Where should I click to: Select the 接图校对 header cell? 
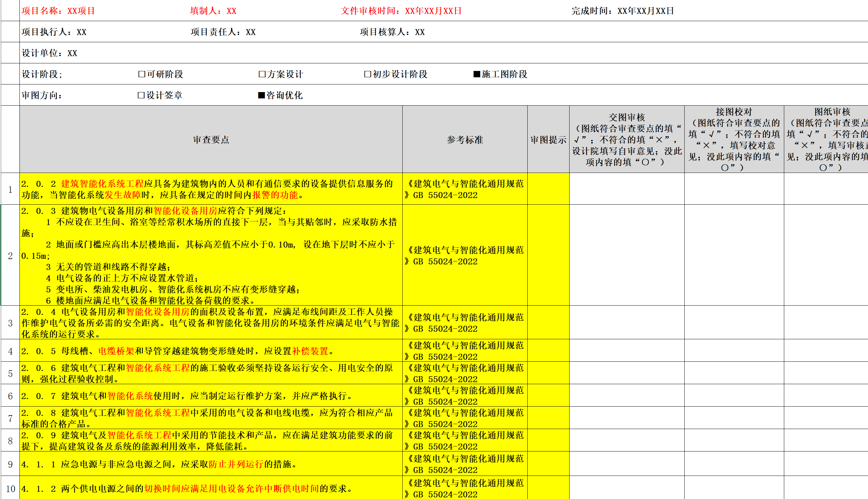(x=734, y=140)
